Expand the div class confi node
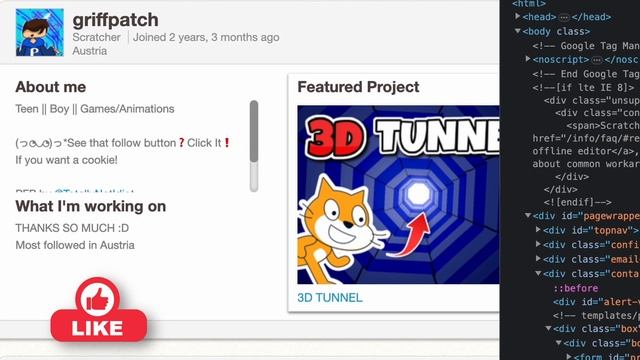The image size is (640, 360). pos(538,244)
